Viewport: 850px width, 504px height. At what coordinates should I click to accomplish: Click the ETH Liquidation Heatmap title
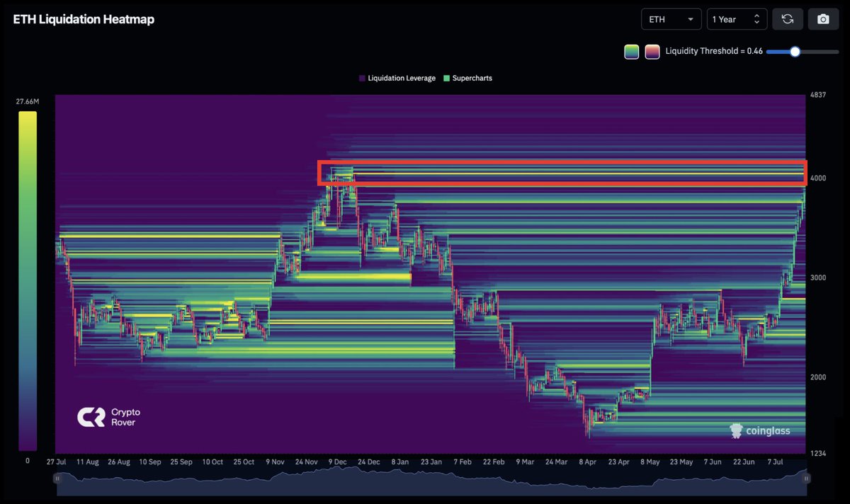[x=84, y=19]
